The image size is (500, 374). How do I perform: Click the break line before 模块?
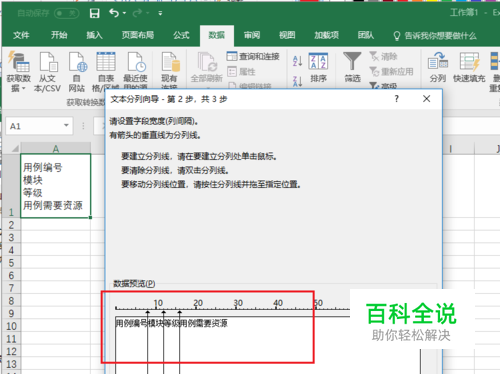(x=148, y=342)
